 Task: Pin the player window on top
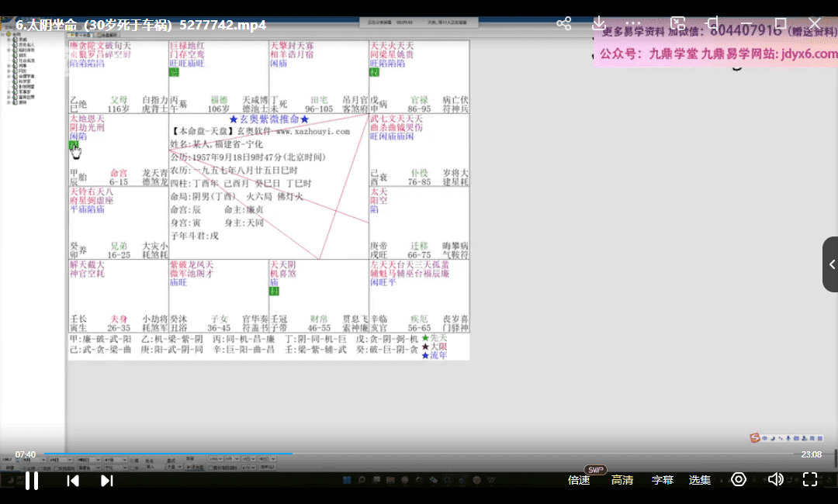click(x=713, y=24)
